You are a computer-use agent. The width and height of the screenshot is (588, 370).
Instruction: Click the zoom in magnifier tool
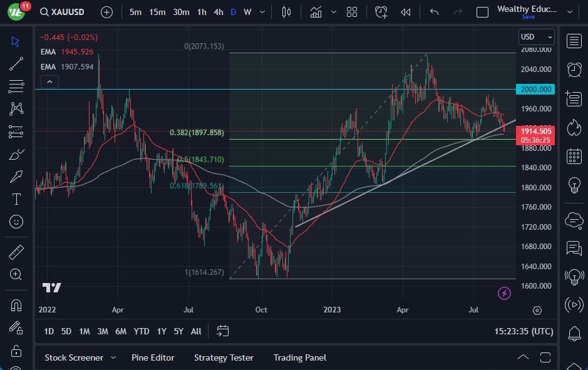(16, 274)
